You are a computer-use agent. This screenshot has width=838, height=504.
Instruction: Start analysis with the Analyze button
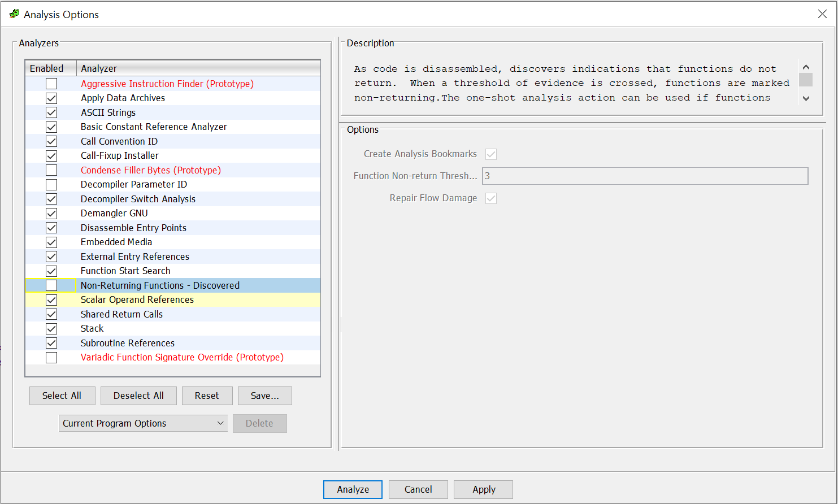coord(353,489)
